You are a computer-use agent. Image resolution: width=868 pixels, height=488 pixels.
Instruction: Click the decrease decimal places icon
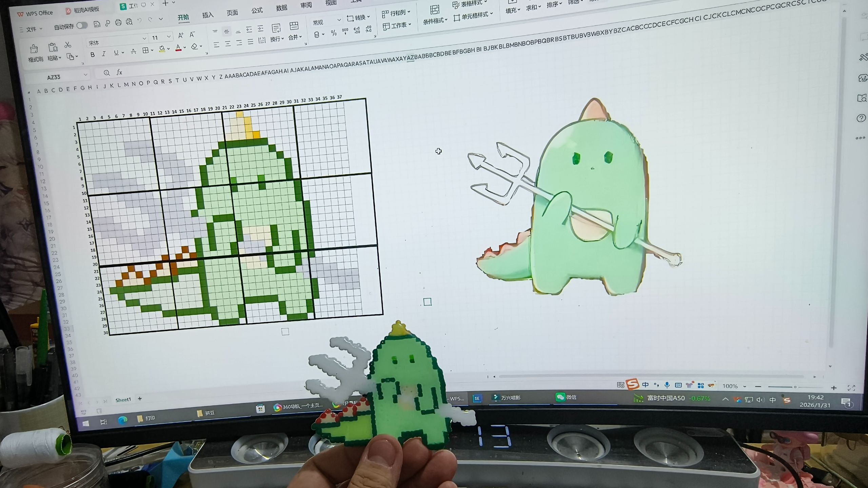(x=369, y=29)
